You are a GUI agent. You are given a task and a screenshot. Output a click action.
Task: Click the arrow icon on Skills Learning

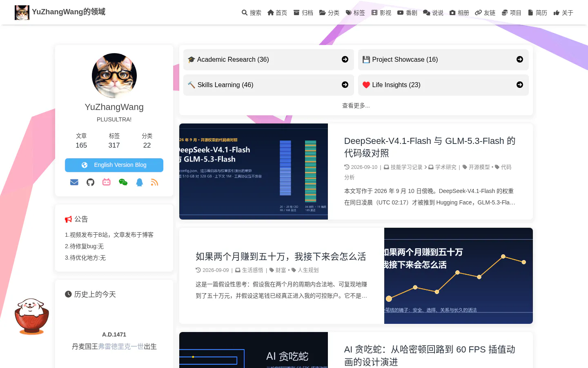pos(345,85)
